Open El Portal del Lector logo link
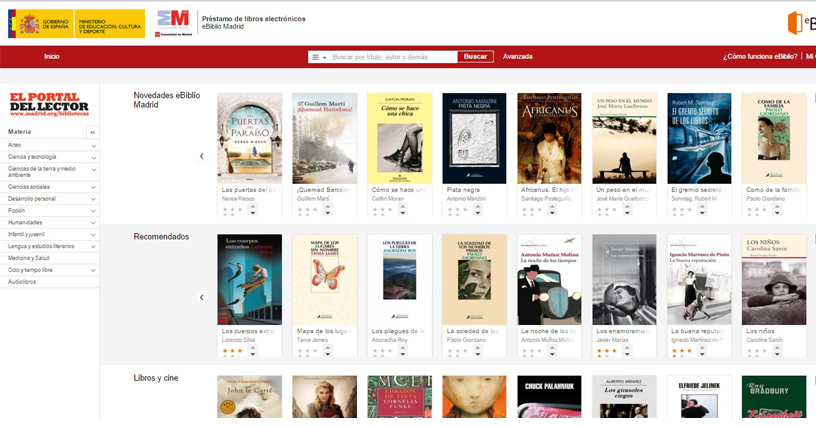Screen dimensions: 816x426 click(x=49, y=104)
